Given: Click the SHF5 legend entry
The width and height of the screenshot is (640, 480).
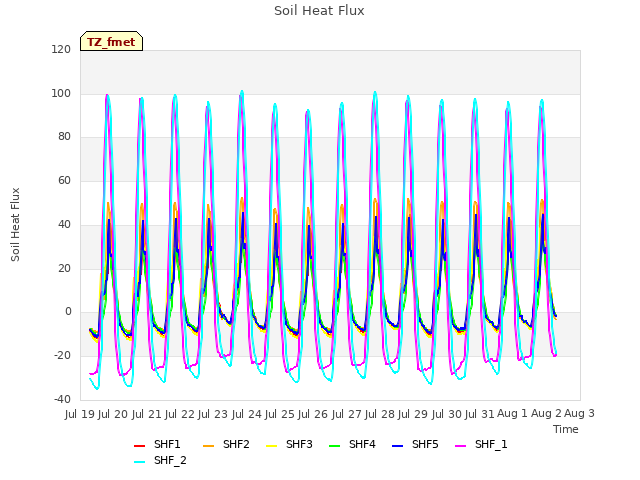Looking at the screenshot, I should [x=415, y=444].
